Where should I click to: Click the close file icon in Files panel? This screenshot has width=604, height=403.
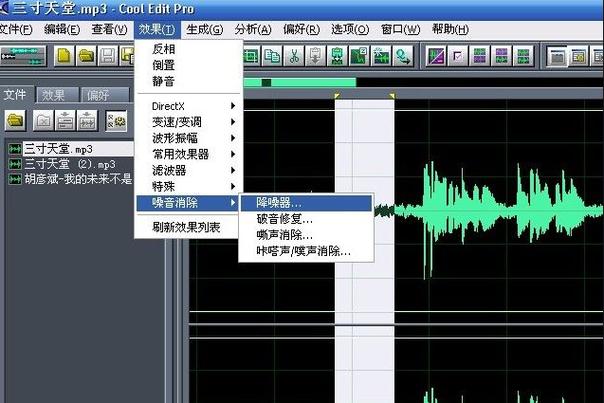(43, 121)
